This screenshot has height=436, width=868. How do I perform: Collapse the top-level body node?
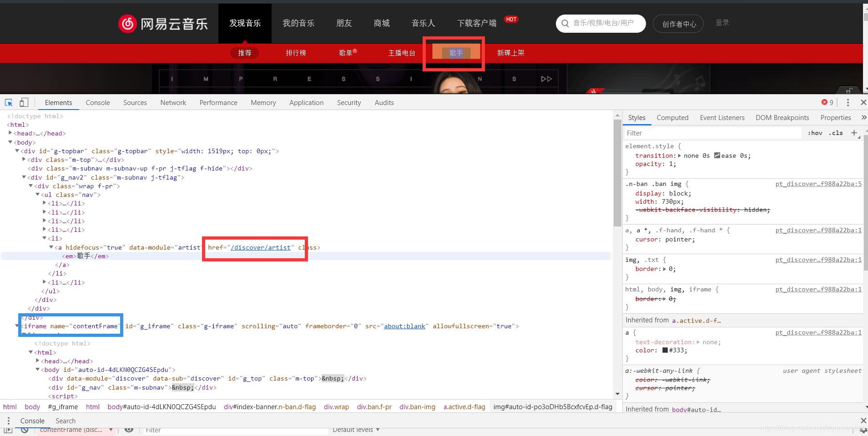[10, 142]
